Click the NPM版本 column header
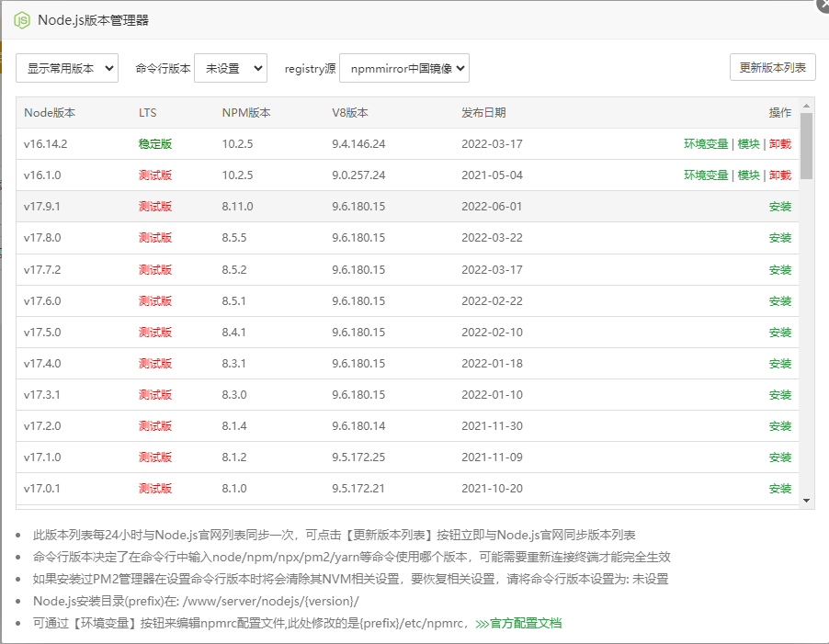 [245, 112]
